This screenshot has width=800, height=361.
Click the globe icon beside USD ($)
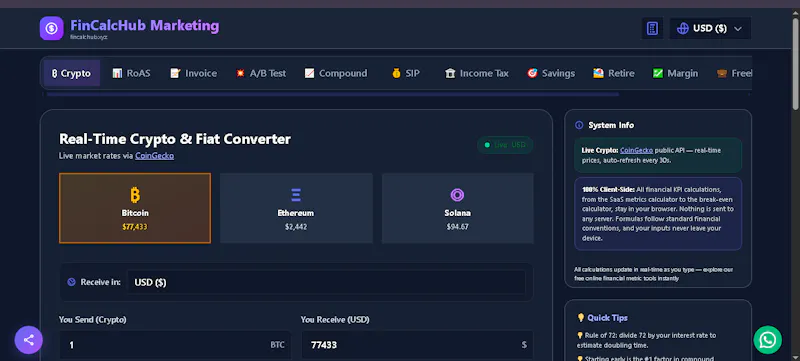pos(683,29)
